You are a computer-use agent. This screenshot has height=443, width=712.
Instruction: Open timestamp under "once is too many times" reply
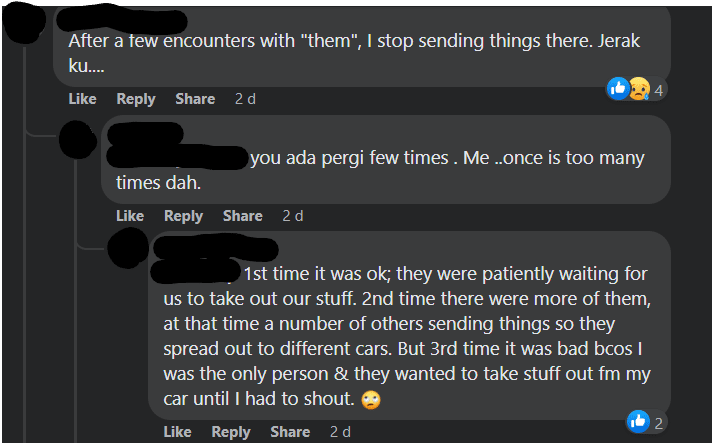tap(293, 216)
